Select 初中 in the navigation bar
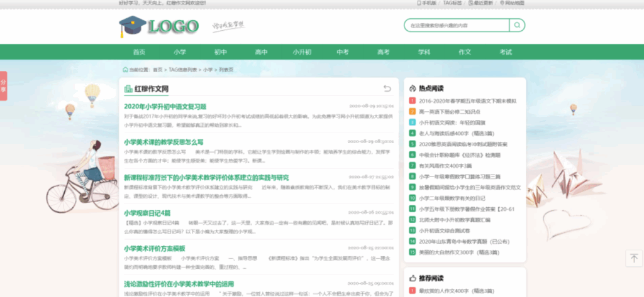 [221, 52]
